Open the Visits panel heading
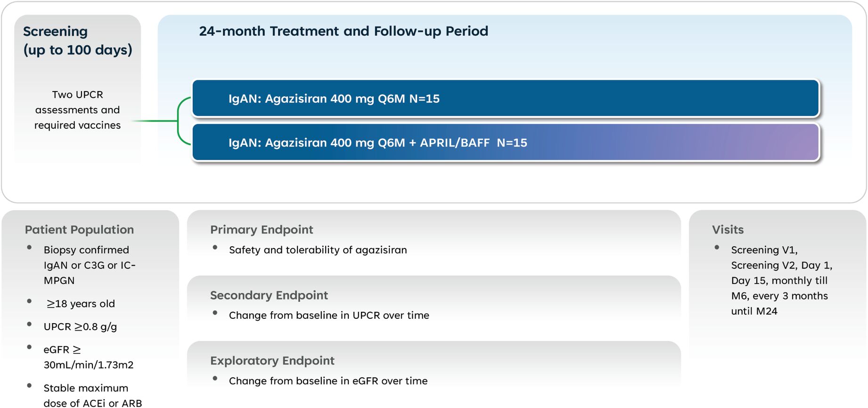 pyautogui.click(x=728, y=230)
